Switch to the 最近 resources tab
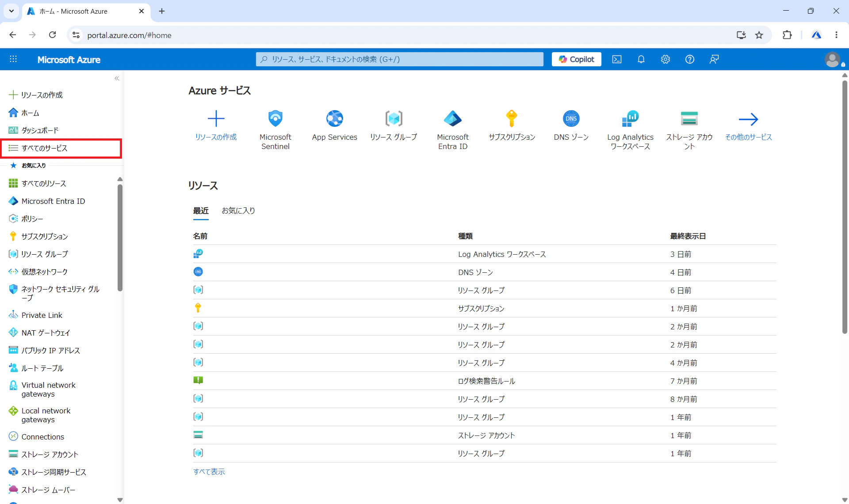Screen dimensions: 849x504 (x=201, y=211)
